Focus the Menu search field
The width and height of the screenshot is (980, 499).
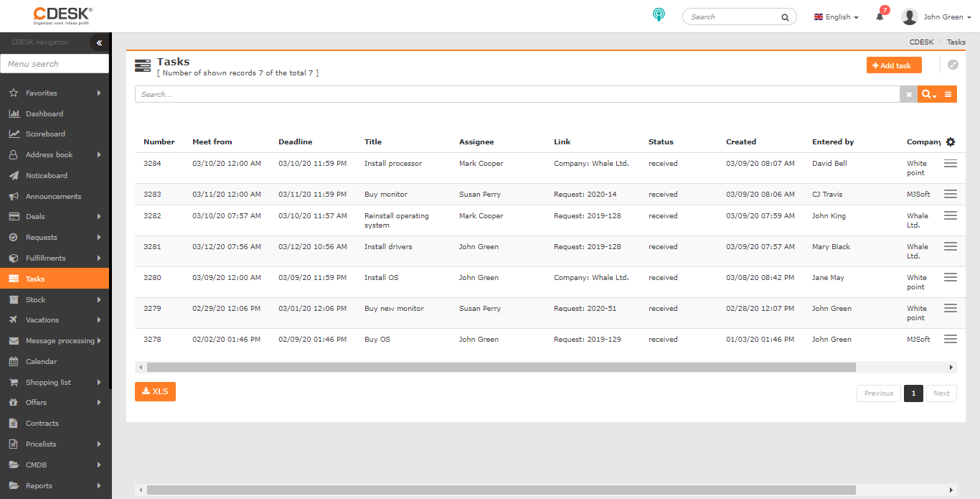click(x=55, y=64)
